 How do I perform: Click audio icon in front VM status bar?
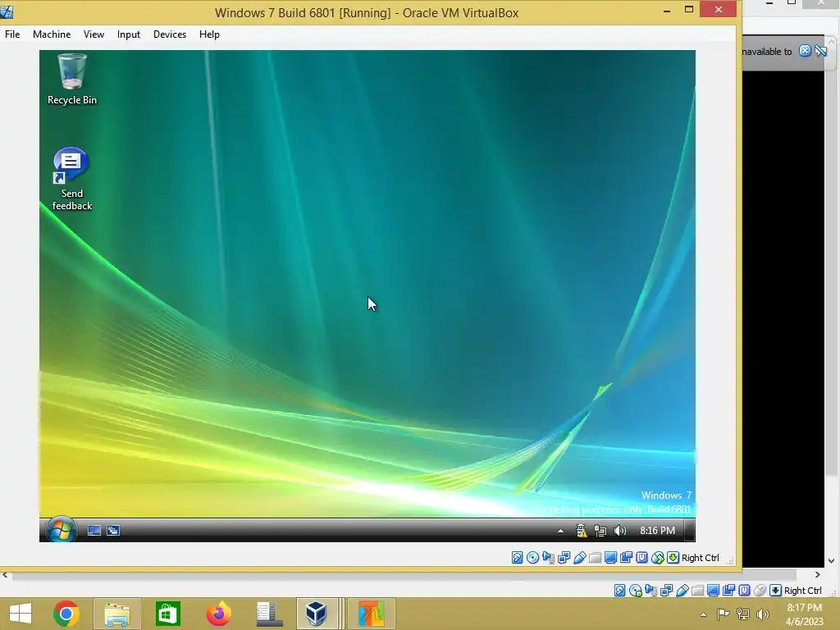(x=548, y=558)
